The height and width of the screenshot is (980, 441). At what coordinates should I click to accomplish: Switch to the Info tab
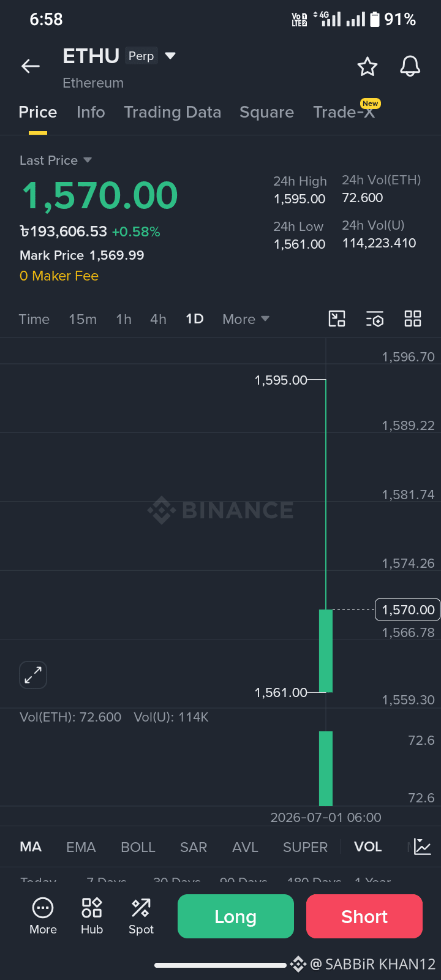click(91, 112)
